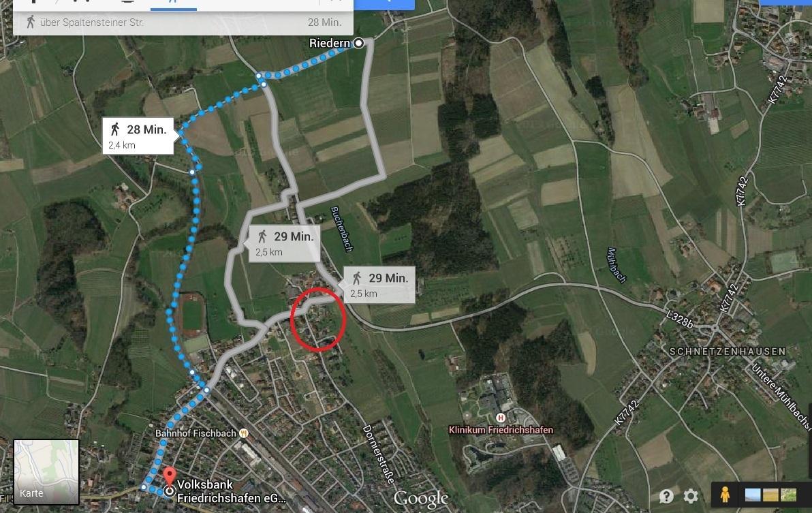Open route details über Spaltensteiner Str.

tap(183, 22)
